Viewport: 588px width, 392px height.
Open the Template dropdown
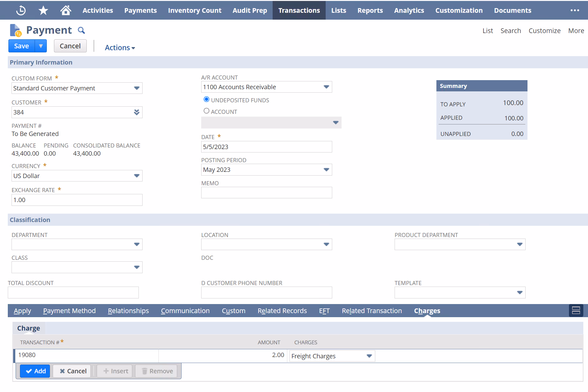click(520, 293)
